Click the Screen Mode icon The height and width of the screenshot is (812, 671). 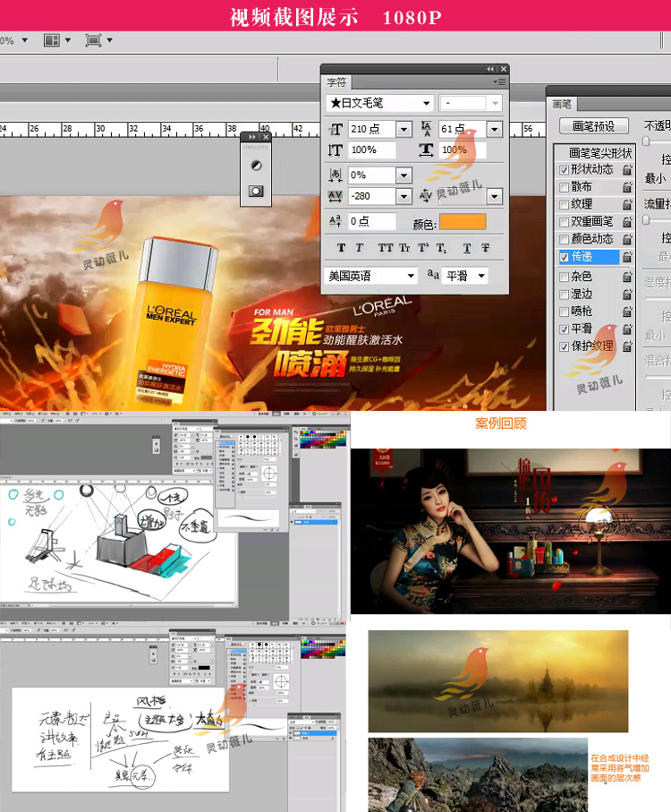[x=93, y=40]
